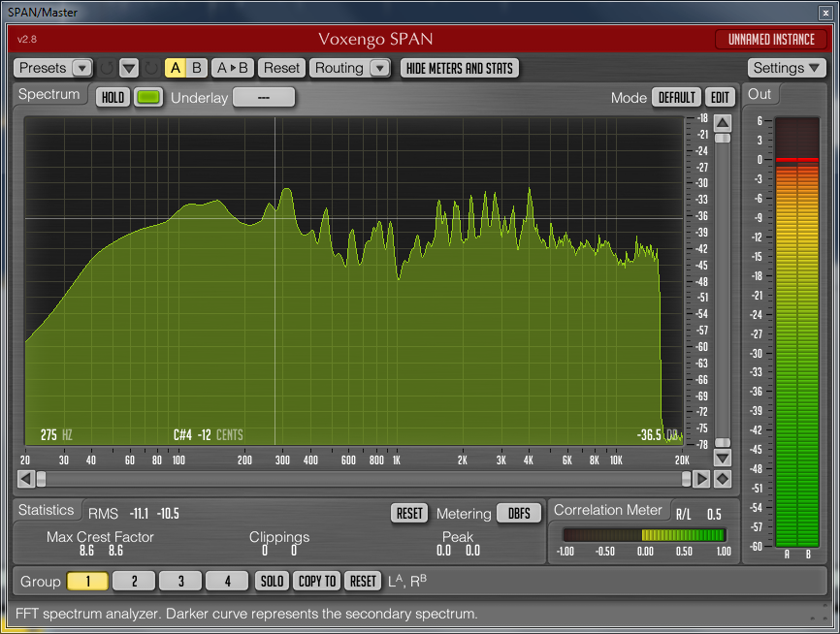This screenshot has width=840, height=634.
Task: Click the correlation meter bar
Action: click(644, 535)
